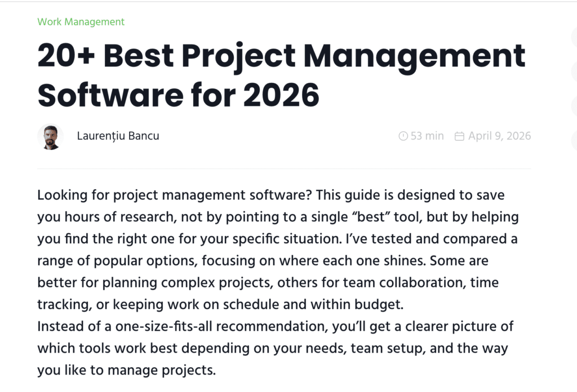Image resolution: width=577 pixels, height=392 pixels.
Task: Click the clock icon beside 53 min
Action: [x=403, y=136]
